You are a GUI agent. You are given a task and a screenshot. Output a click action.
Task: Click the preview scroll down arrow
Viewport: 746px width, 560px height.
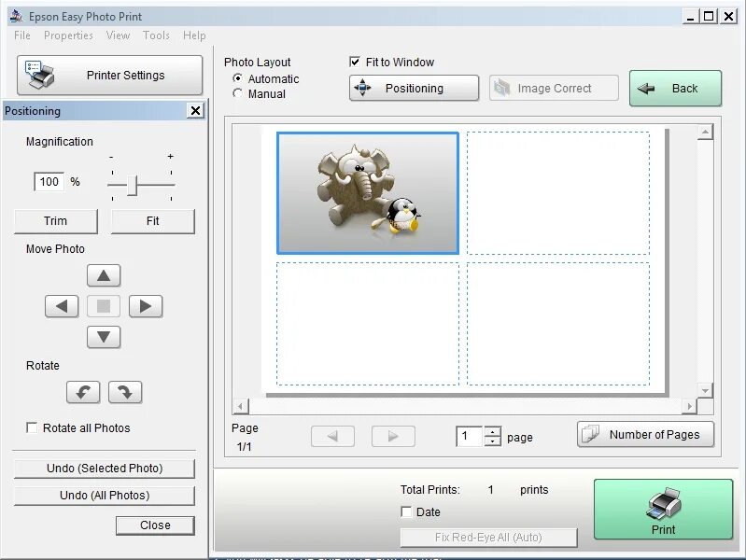705,391
